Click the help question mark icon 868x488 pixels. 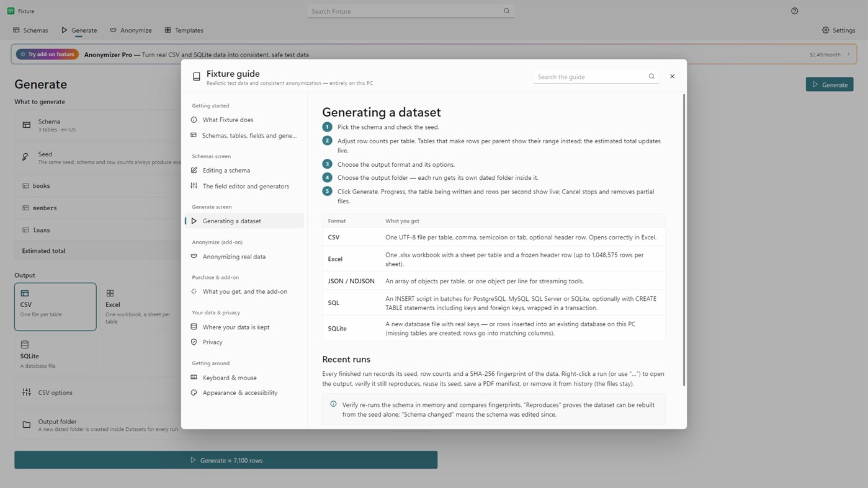pyautogui.click(x=795, y=11)
